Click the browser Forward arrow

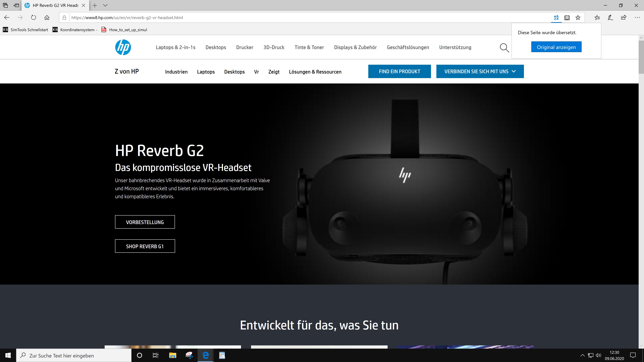tap(20, 17)
